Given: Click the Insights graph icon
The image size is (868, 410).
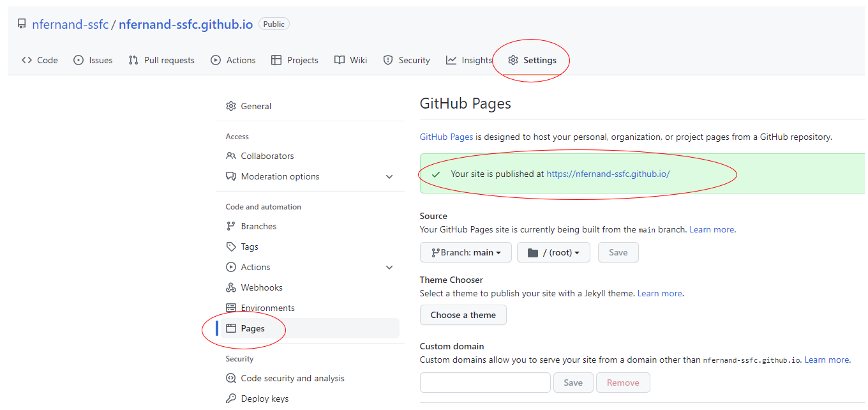Looking at the screenshot, I should pyautogui.click(x=451, y=60).
